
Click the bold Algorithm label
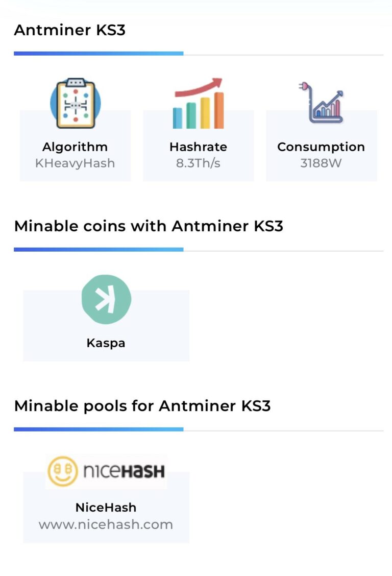[x=75, y=147]
